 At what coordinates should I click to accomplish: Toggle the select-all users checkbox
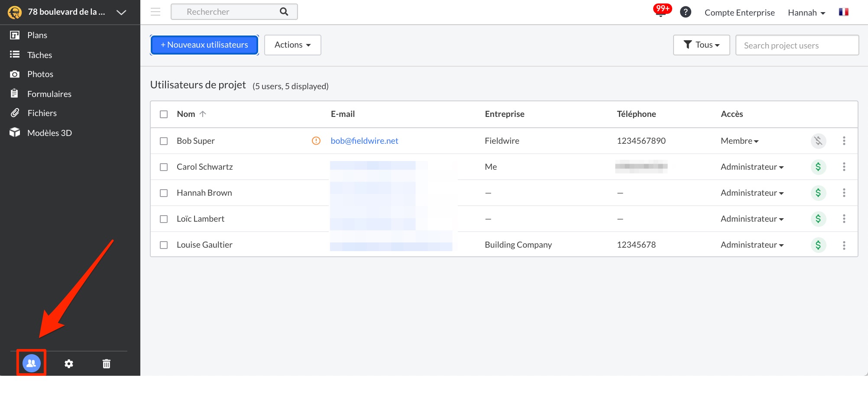pos(164,114)
